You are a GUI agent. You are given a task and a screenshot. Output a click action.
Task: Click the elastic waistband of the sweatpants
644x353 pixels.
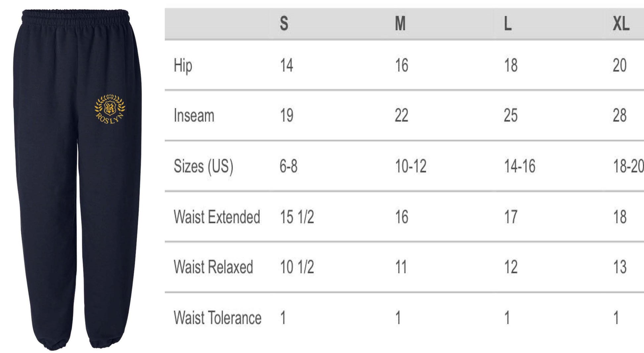tap(75, 17)
